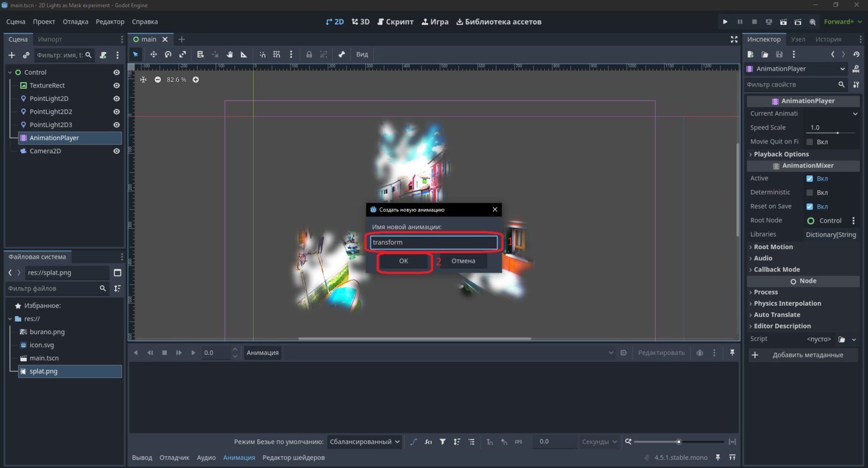The image size is (868, 468).
Task: Lock the selected node with lock icon
Action: point(309,54)
